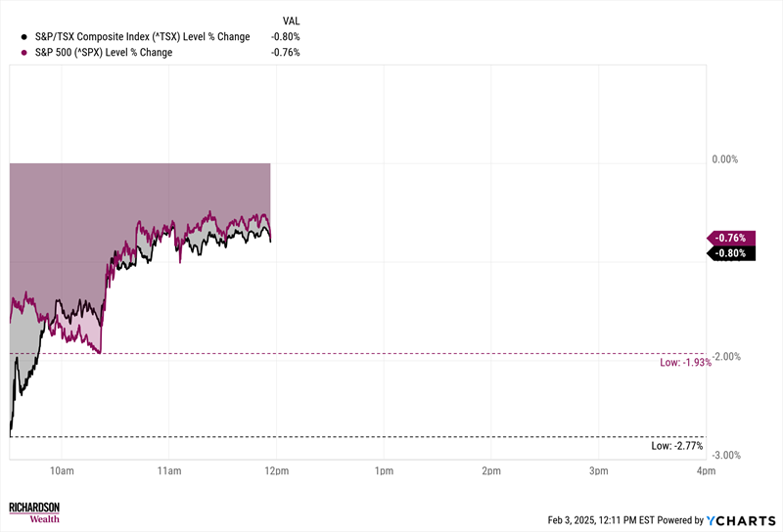
Task: Click the purple -0.76% price tag
Action: click(729, 238)
